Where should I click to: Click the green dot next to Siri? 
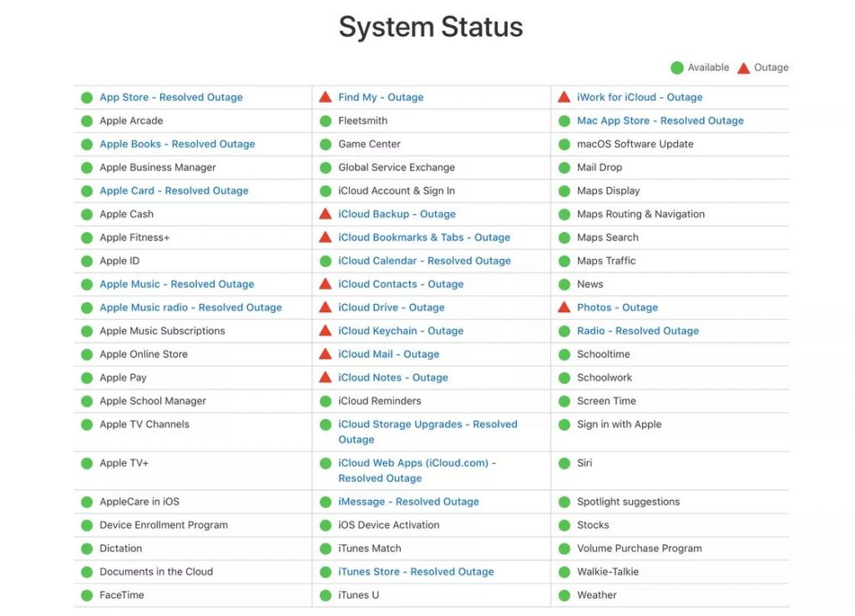(x=564, y=463)
